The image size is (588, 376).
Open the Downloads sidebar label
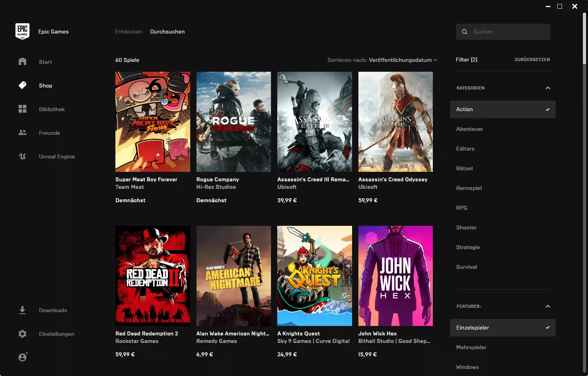tap(53, 310)
